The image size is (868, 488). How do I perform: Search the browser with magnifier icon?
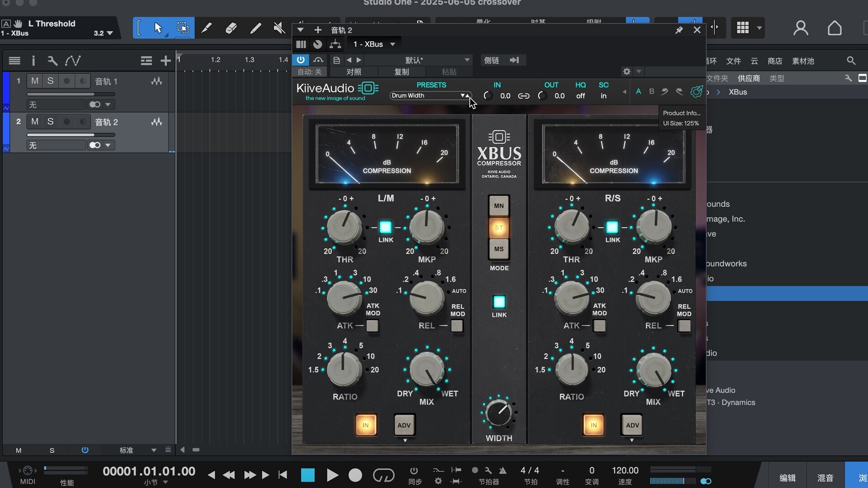851,61
